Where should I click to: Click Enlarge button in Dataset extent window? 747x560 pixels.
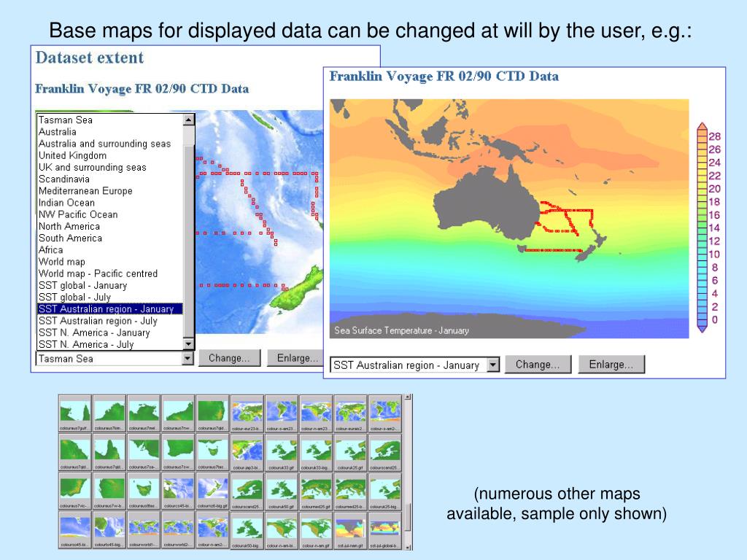click(297, 358)
